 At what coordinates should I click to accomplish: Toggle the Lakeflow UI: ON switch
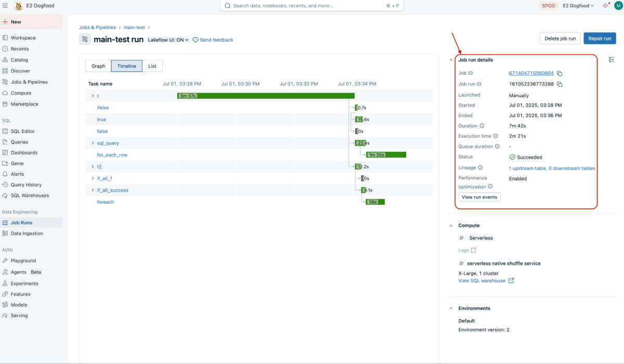click(x=168, y=40)
